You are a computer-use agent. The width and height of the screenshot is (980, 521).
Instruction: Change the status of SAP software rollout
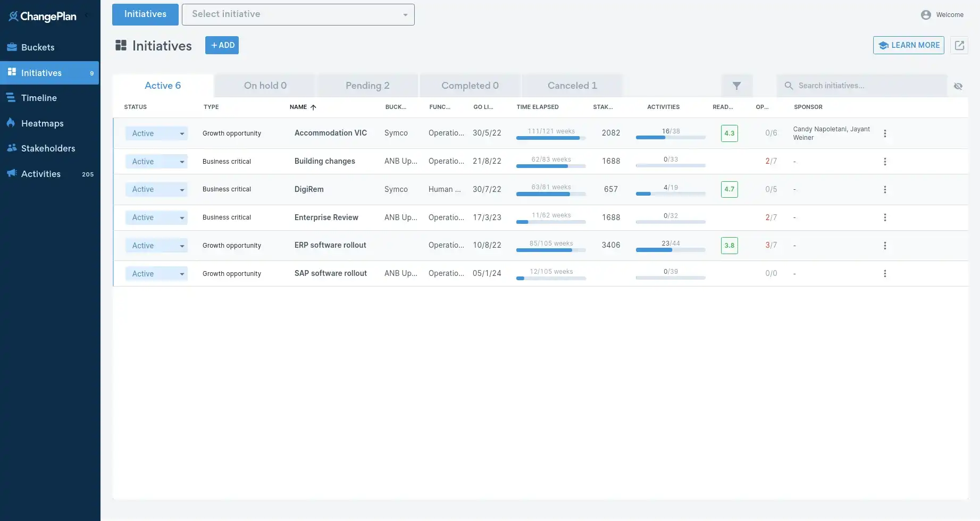[x=156, y=274]
